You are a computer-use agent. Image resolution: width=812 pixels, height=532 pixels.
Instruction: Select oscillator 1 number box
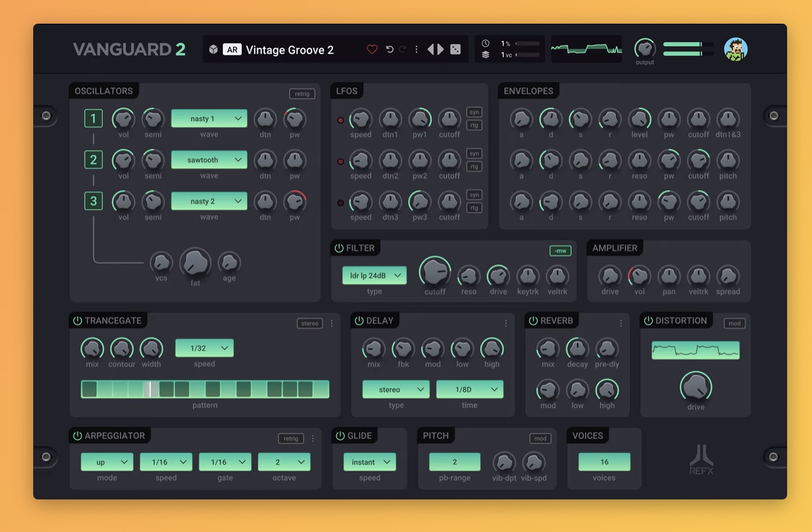click(x=93, y=118)
